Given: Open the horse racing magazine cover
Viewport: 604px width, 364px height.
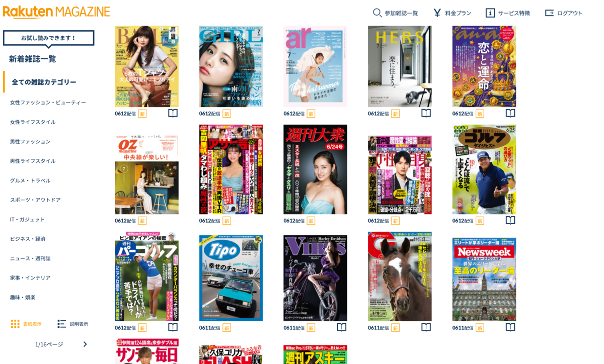Looking at the screenshot, I should click(400, 277).
